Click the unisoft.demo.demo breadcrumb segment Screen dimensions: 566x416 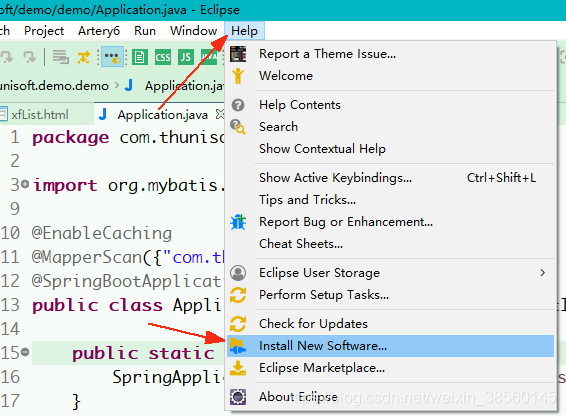coord(54,86)
